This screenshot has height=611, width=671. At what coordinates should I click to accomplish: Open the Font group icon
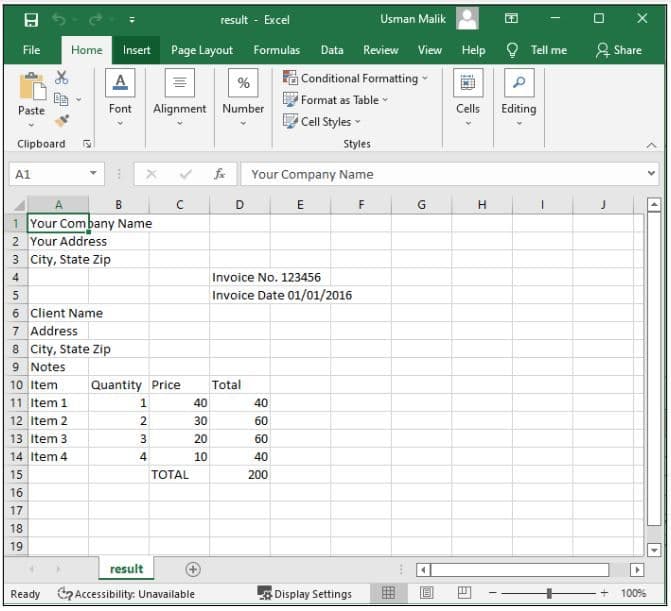pyautogui.click(x=120, y=84)
